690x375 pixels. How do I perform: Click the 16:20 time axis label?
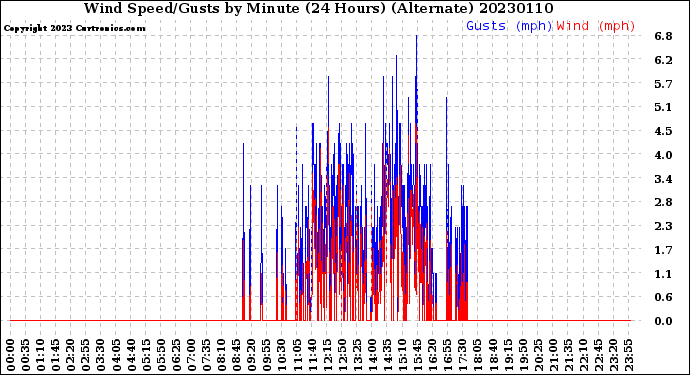pyautogui.click(x=432, y=355)
